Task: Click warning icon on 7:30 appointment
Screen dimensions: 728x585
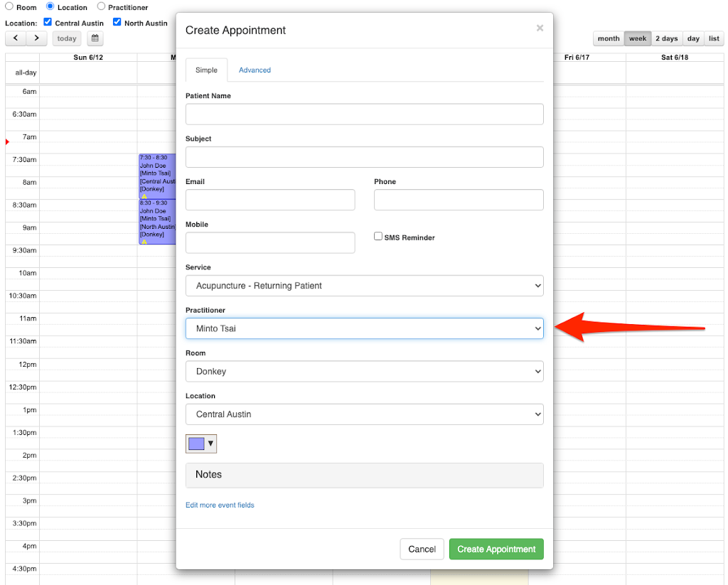Action: tap(144, 196)
